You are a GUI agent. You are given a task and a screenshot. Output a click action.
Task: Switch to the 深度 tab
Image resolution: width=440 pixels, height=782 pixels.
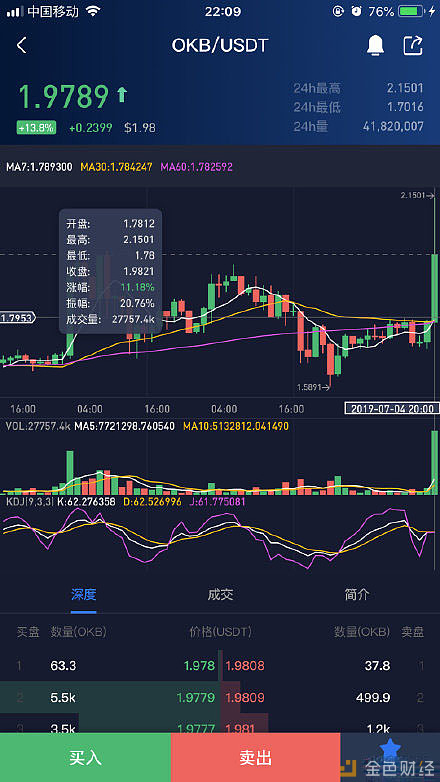pyautogui.click(x=83, y=594)
